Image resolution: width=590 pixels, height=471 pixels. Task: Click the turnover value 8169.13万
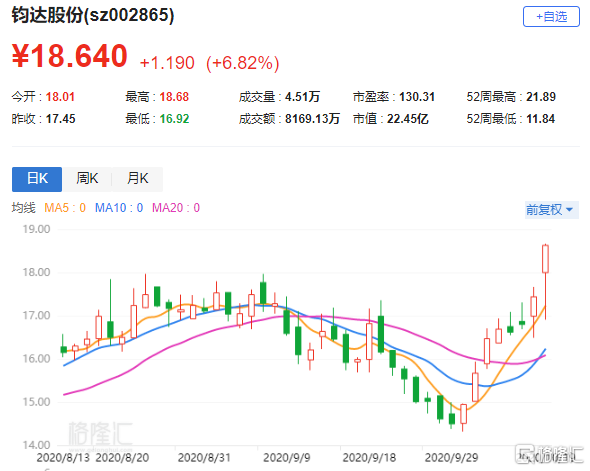pyautogui.click(x=312, y=119)
